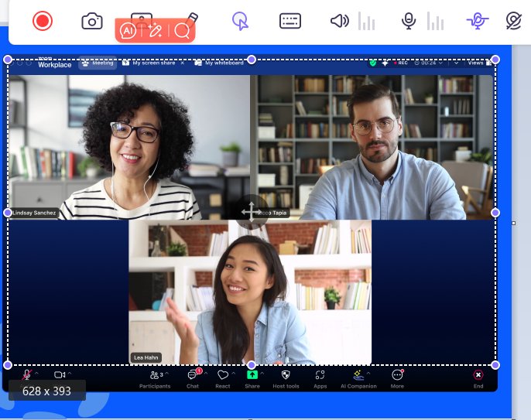
Task: Click the green Share screen button
Action: tap(252, 377)
